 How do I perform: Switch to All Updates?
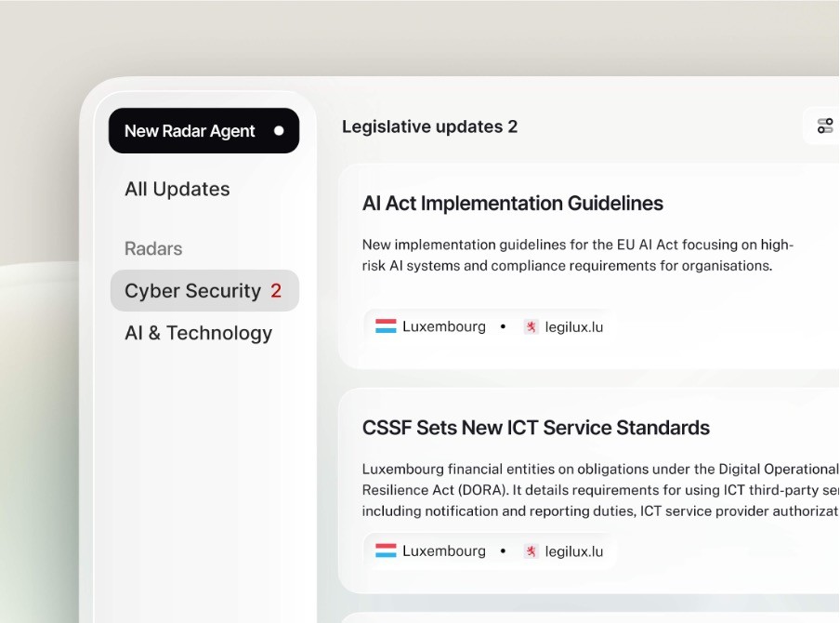pos(177,189)
